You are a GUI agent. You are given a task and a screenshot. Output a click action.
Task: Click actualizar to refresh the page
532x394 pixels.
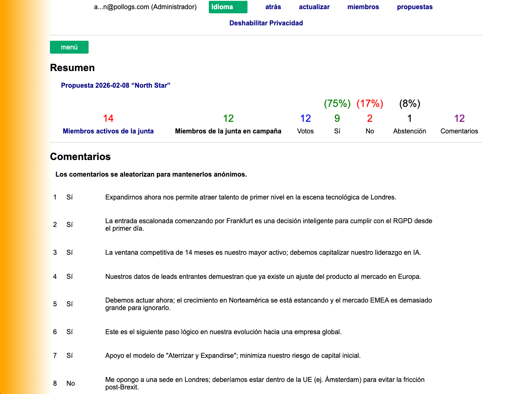[x=314, y=7]
